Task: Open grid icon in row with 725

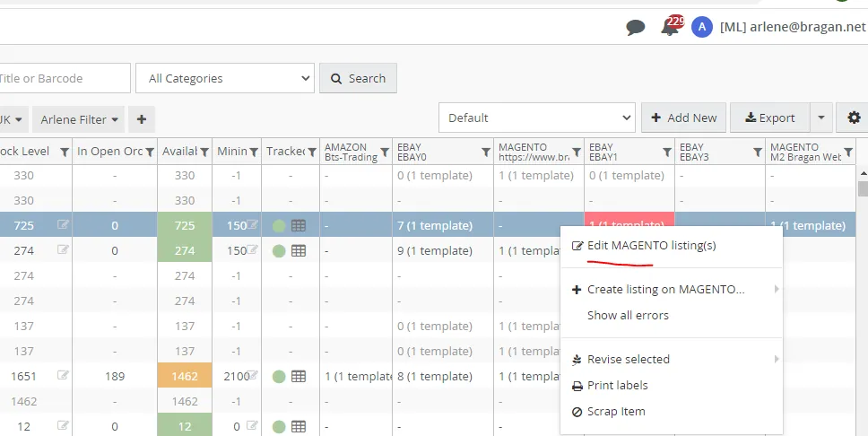Action: (x=299, y=225)
